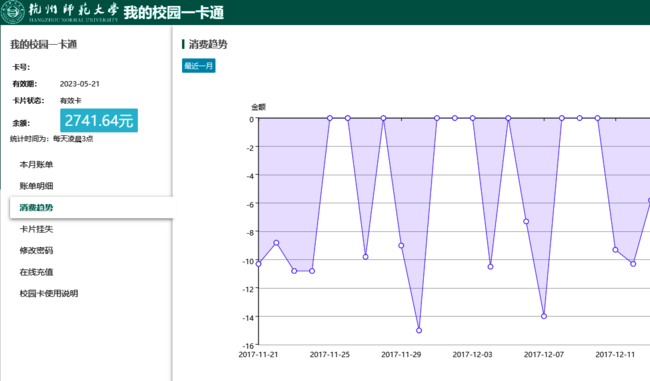Click the sidebar 我的校园一卡通 heading
The image size is (650, 381).
click(x=44, y=44)
